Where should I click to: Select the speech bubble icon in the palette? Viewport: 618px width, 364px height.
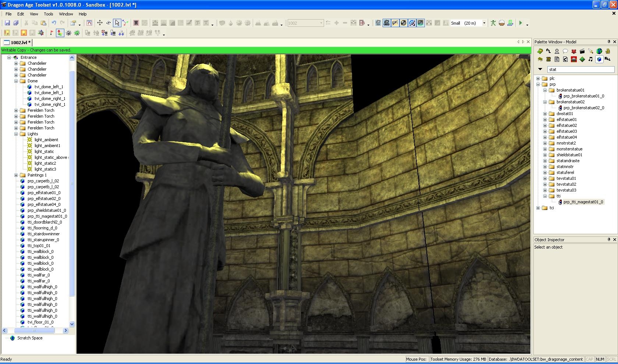[565, 51]
